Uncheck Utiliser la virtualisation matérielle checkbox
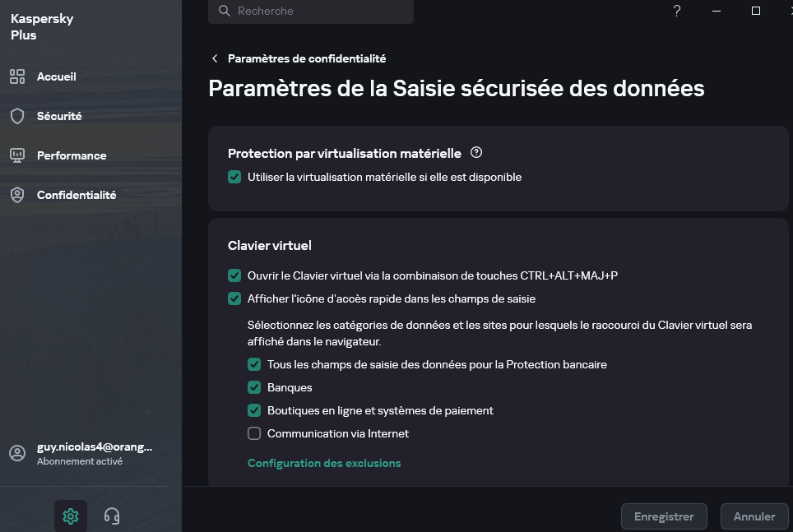 click(234, 177)
